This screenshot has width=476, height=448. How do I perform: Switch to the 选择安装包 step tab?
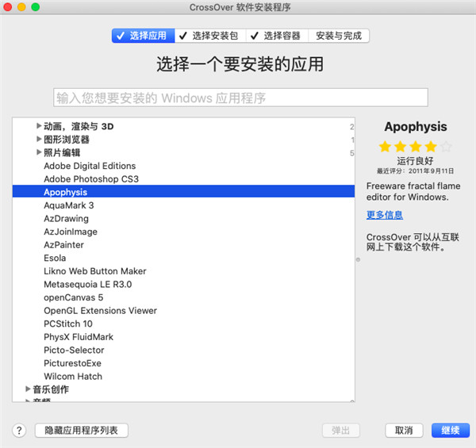pos(210,36)
